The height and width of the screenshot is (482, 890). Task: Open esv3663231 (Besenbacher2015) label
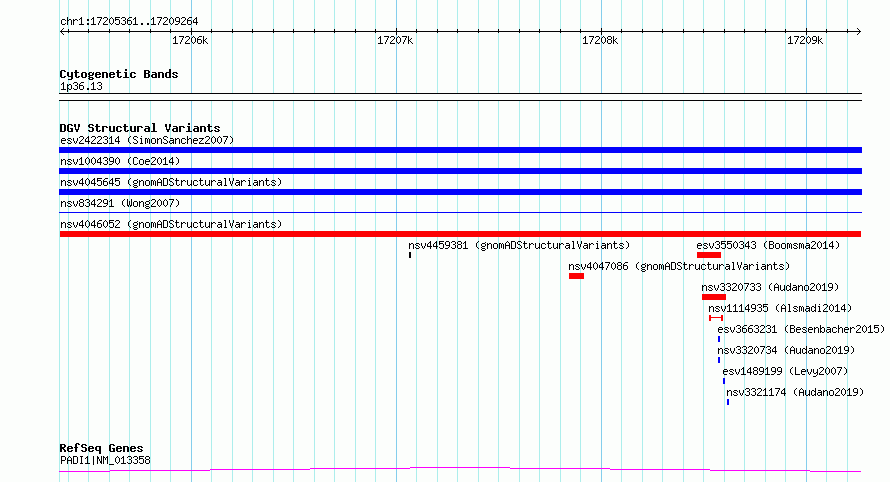(x=801, y=329)
